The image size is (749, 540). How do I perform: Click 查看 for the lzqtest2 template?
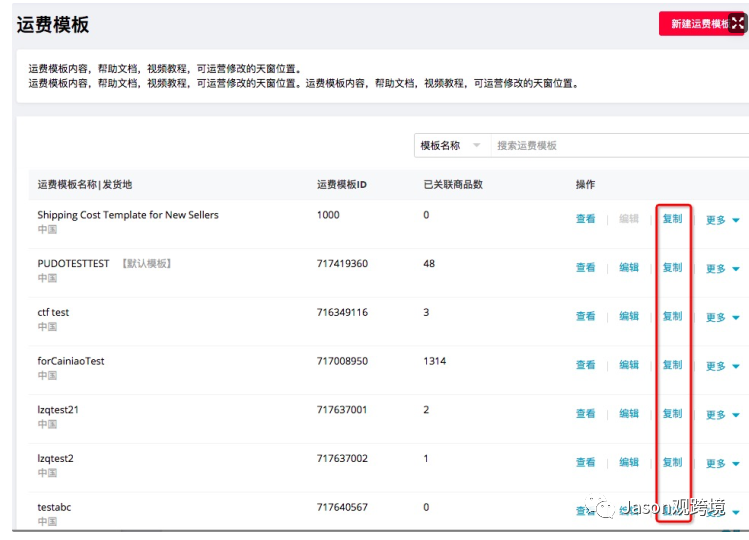(585, 463)
